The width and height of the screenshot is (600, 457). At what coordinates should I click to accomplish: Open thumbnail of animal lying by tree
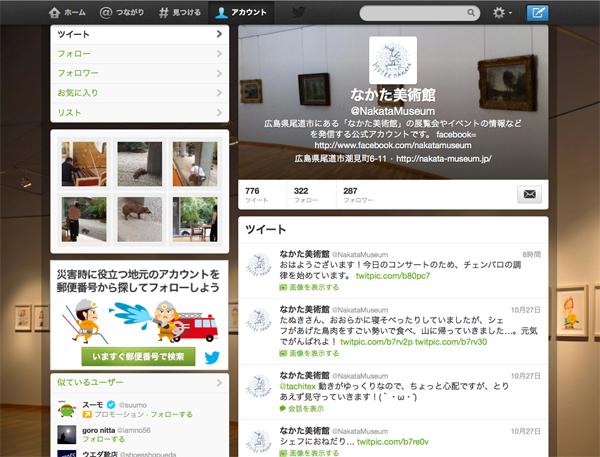(140, 164)
